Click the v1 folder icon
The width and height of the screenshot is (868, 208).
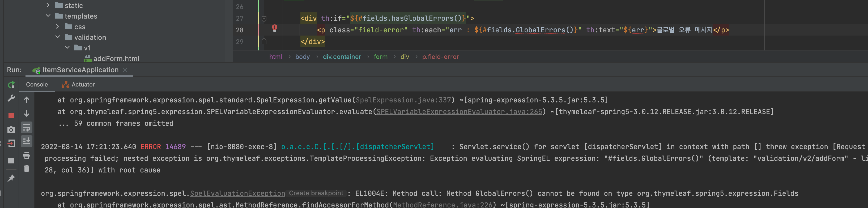click(78, 47)
